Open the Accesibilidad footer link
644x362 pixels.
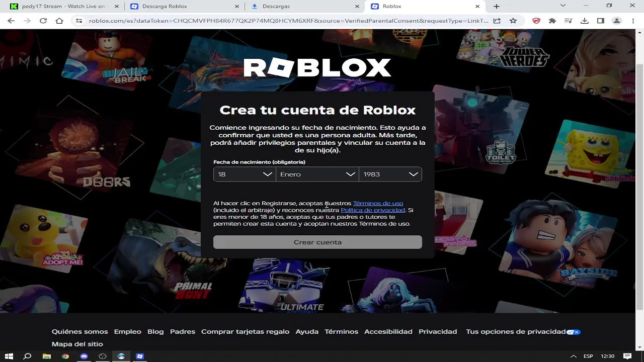click(388, 331)
